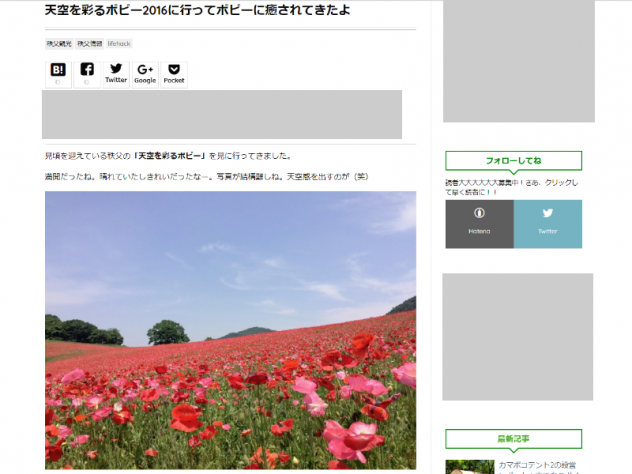
Task: Click the フォローしてね heading
Action: (514, 160)
